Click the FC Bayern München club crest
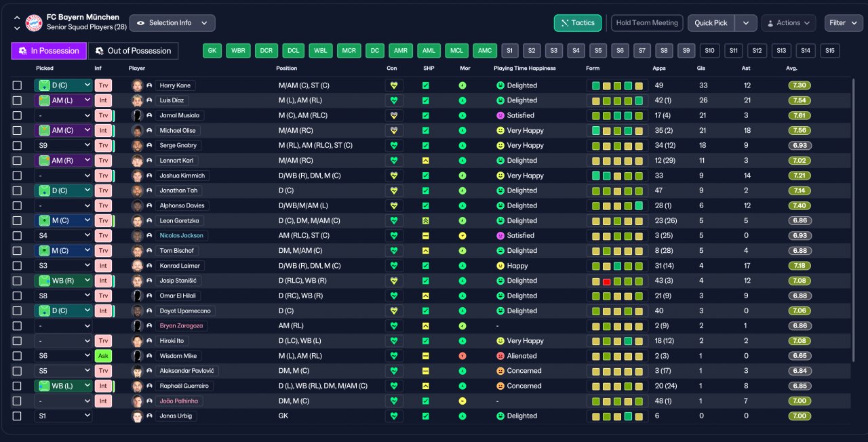Screen dimensions: 868x442 tap(34, 23)
